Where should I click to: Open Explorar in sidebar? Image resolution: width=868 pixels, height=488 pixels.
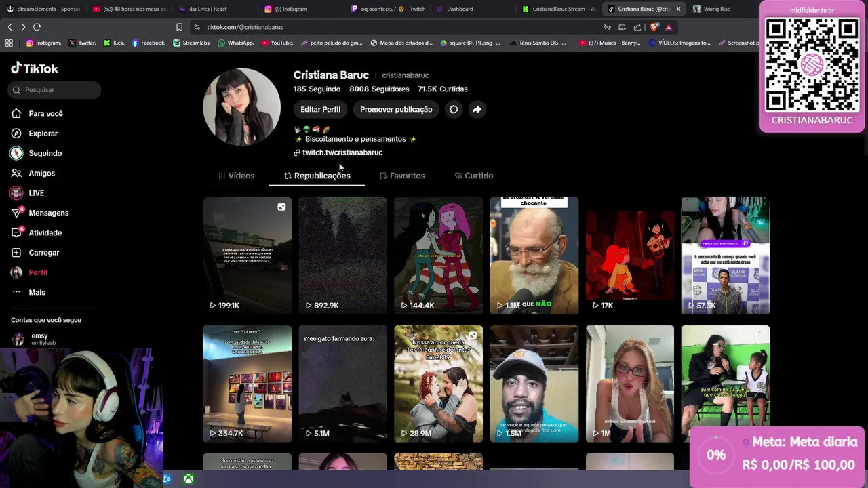click(35, 134)
